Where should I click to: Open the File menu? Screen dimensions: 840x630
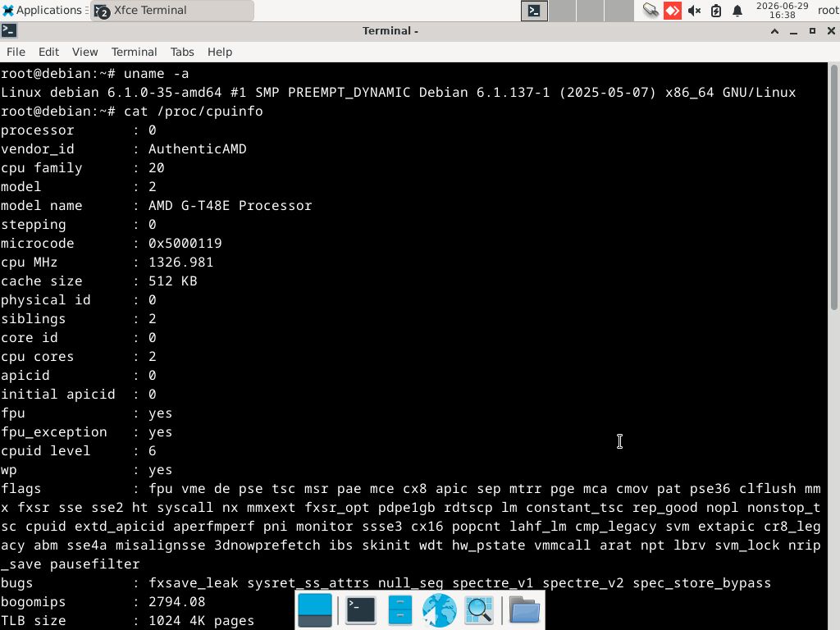pos(16,52)
